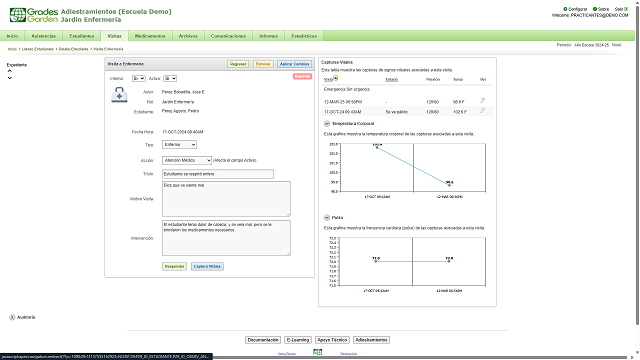Open the Archivos tab
Image resolution: width=640 pixels, height=360 pixels.
[188, 36]
